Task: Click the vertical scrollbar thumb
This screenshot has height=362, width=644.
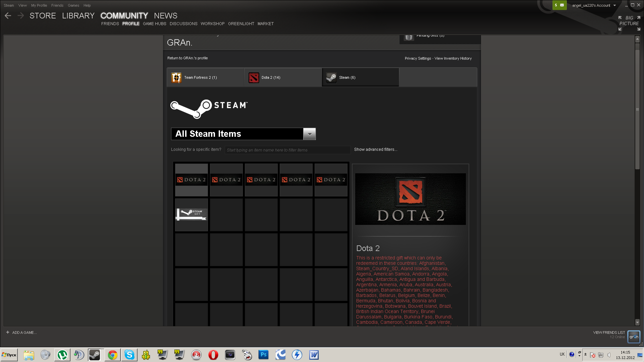Action: [x=637, y=109]
